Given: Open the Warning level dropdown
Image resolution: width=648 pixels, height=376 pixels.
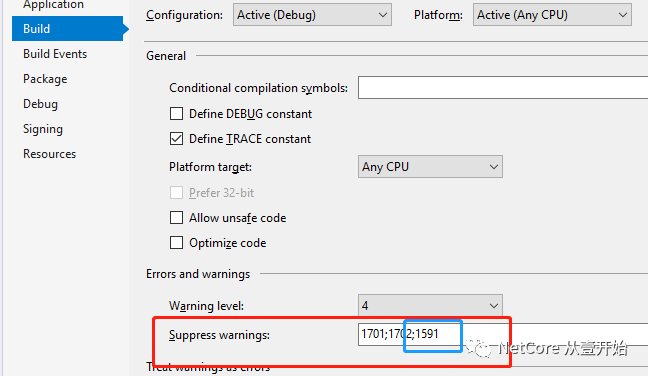Looking at the screenshot, I should point(430,306).
